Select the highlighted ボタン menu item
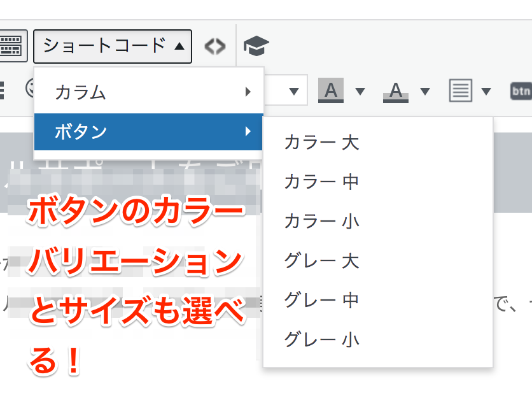Image resolution: width=532 pixels, height=400 pixels. [x=148, y=132]
